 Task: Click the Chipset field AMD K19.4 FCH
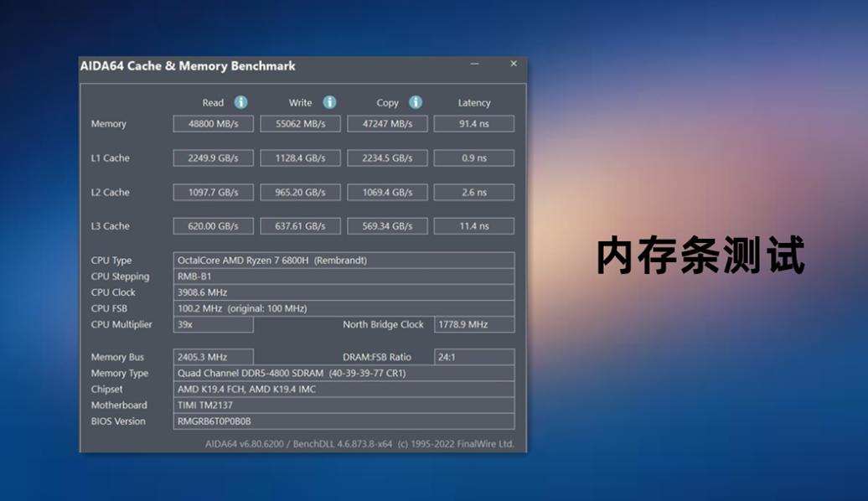344,389
